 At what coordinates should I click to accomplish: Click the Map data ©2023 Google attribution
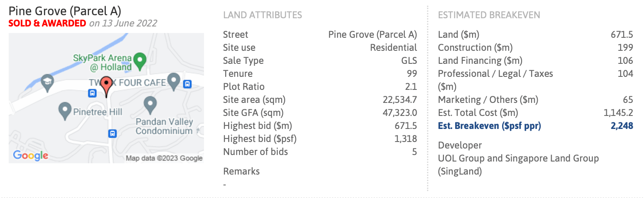164,158
